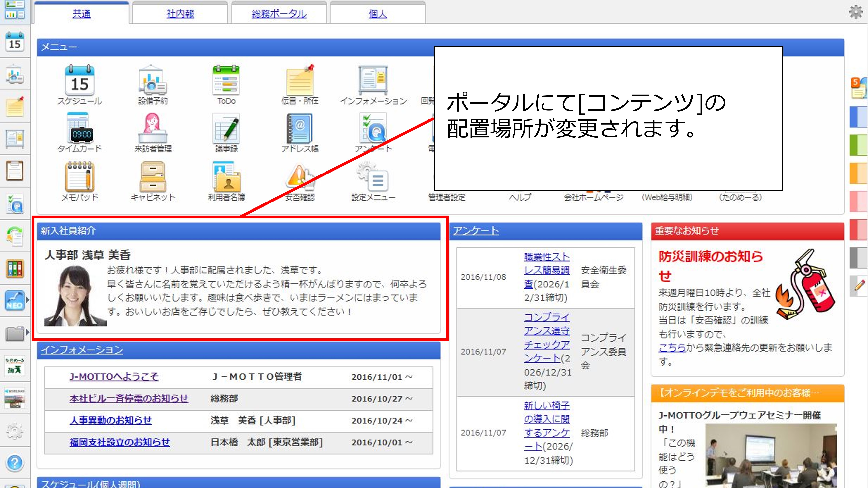Open the スケジュール calendar icon in menu
868x488 pixels.
tap(80, 80)
